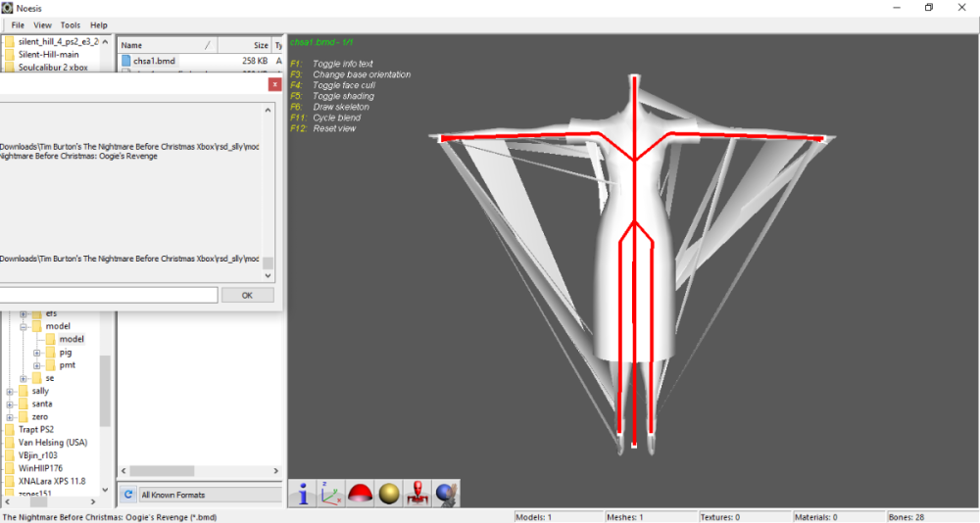Click the red skeleton figure icon
Image resolution: width=980 pixels, height=523 pixels.
418,494
